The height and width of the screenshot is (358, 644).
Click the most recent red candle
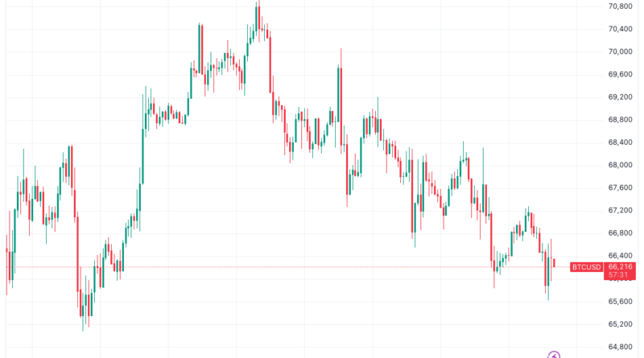point(554,262)
